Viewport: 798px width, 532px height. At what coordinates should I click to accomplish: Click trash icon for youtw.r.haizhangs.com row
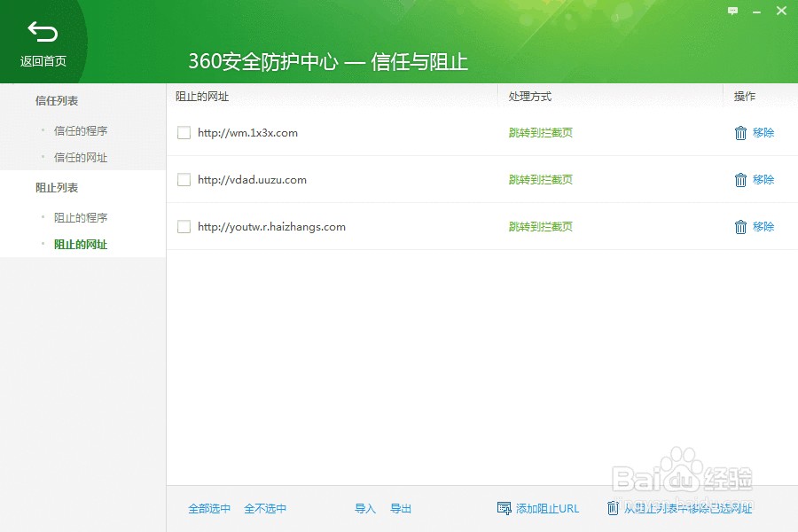(x=740, y=227)
